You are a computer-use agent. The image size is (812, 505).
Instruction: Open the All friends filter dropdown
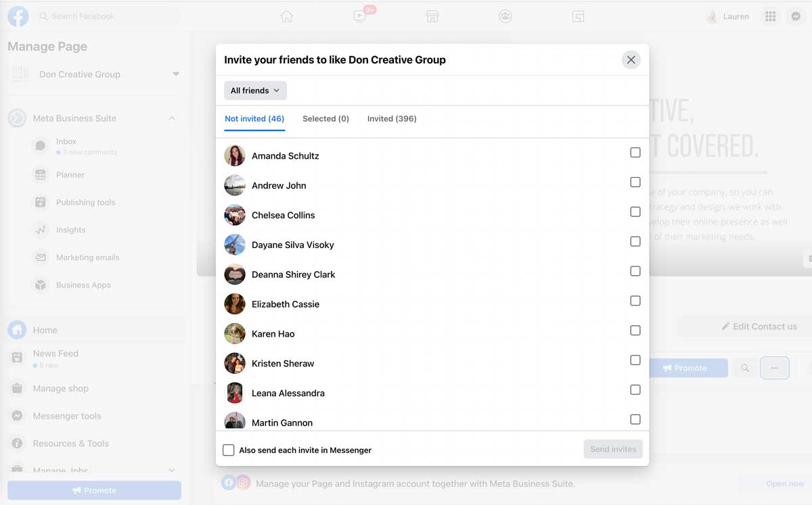click(x=255, y=91)
